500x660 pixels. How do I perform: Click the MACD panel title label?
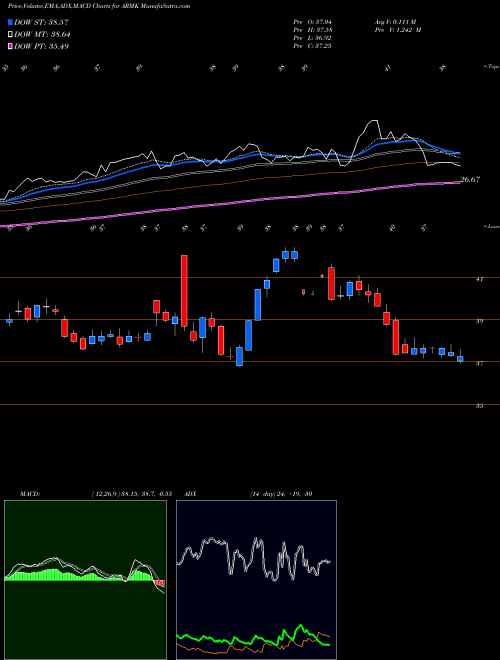[x=29, y=494]
